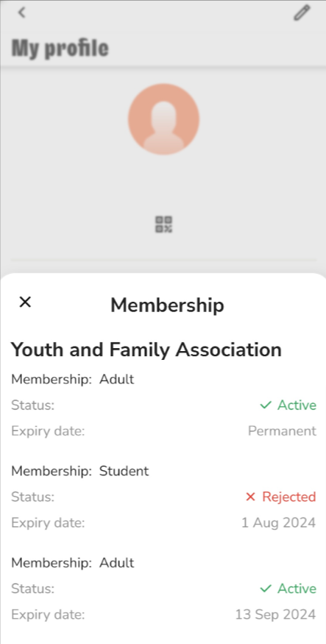Open the QR code icon
Screen dimensions: 326x644
[x=163, y=224]
